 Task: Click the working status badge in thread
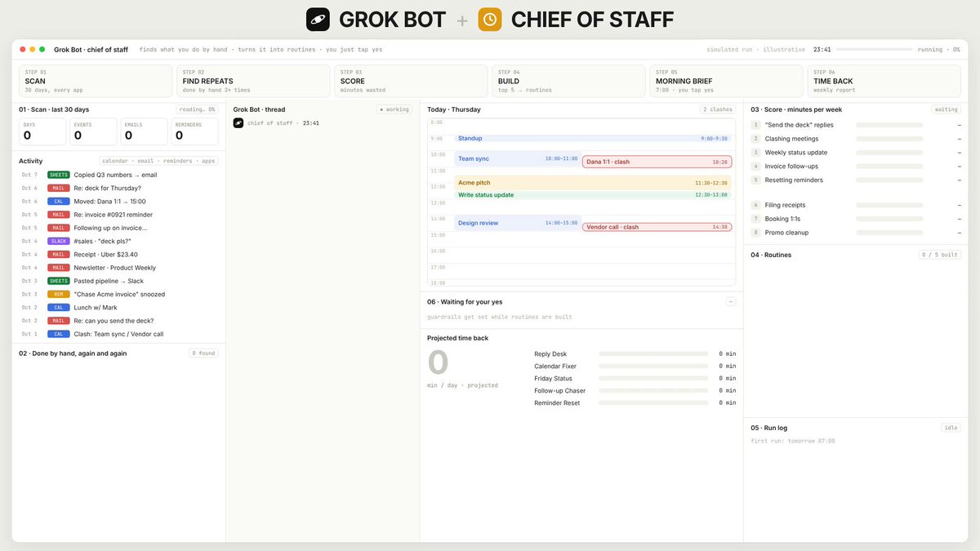tap(394, 109)
